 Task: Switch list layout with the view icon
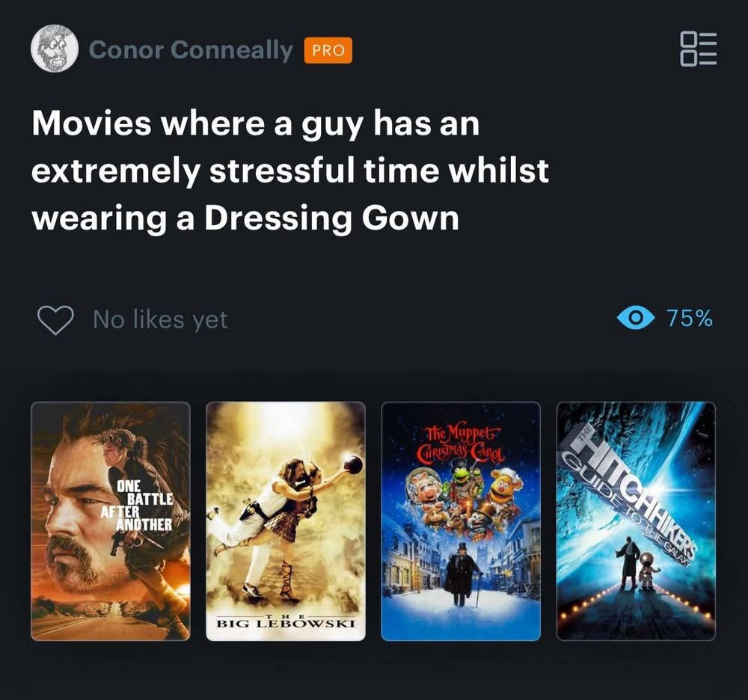[x=698, y=49]
